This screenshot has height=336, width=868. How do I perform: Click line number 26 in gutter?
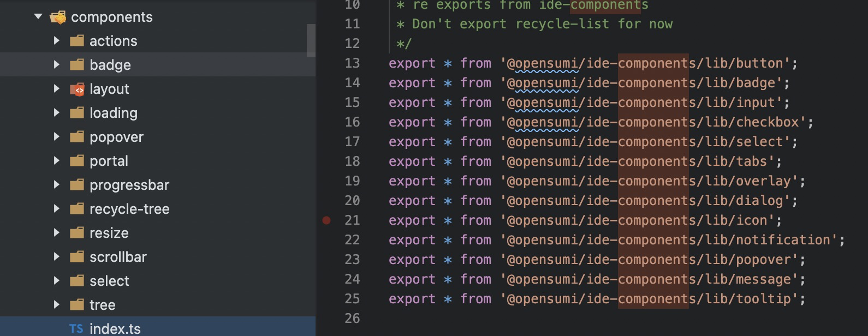pyautogui.click(x=352, y=319)
